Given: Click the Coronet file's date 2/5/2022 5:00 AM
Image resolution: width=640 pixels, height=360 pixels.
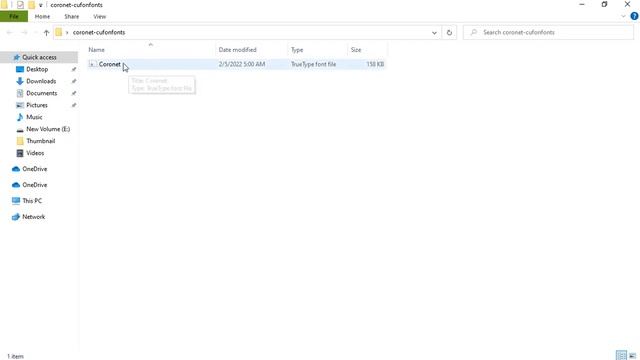Looking at the screenshot, I should tap(242, 64).
